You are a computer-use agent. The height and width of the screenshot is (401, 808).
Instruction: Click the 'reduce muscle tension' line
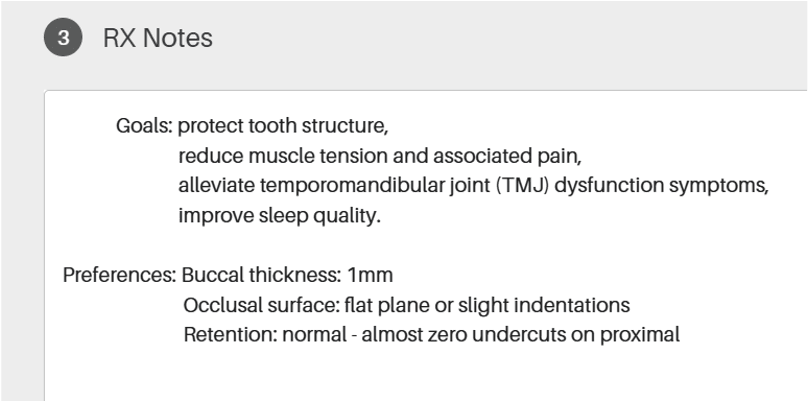pyautogui.click(x=380, y=156)
